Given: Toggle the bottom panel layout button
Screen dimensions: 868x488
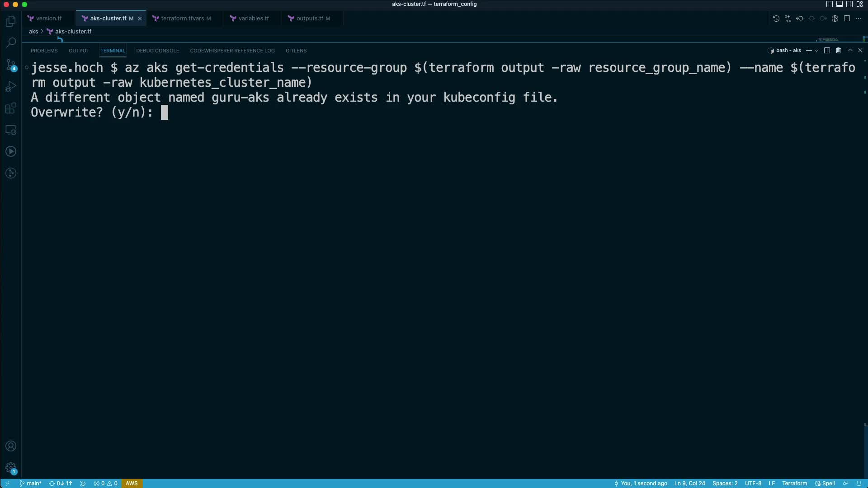Looking at the screenshot, I should pyautogui.click(x=839, y=4).
